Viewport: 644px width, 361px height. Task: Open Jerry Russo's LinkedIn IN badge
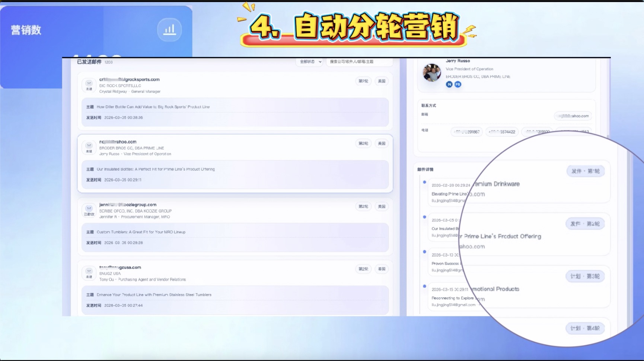coord(449,84)
